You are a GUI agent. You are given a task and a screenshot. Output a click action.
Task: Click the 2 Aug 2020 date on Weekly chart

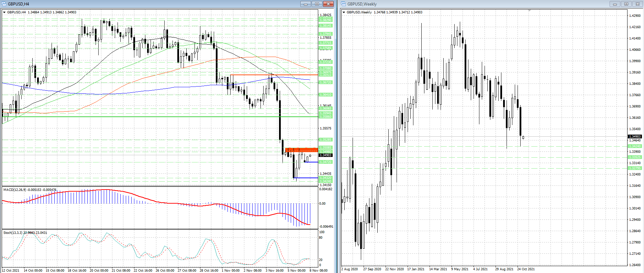pos(349,269)
